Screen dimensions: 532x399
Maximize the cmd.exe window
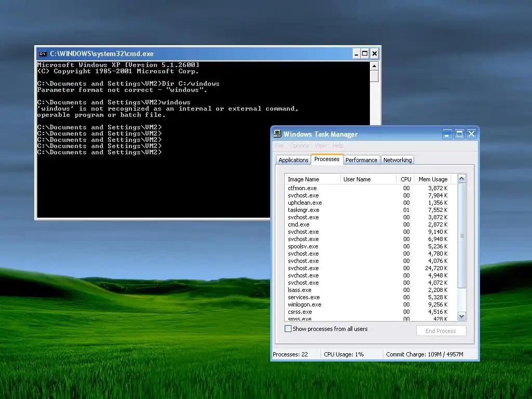tap(365, 54)
